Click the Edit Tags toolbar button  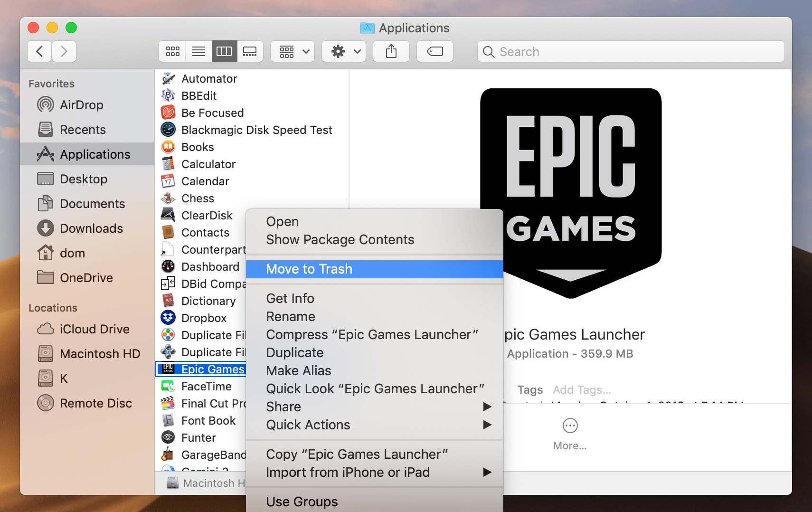(435, 51)
